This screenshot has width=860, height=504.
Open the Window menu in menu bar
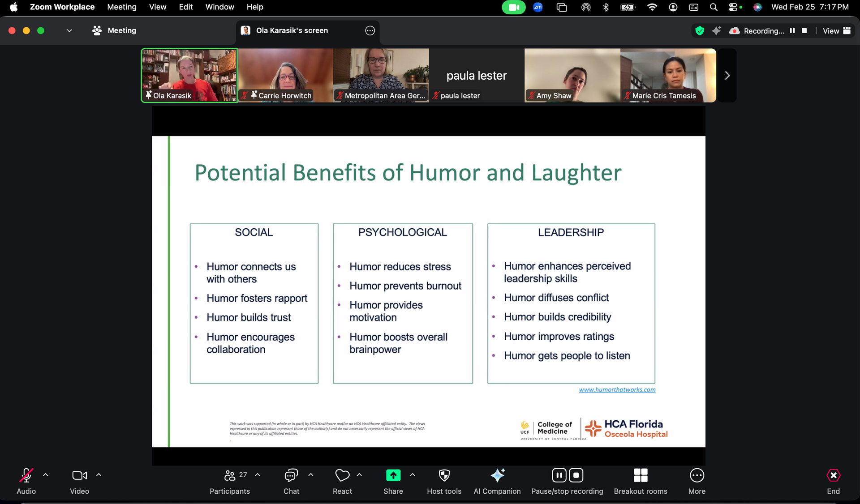click(219, 7)
